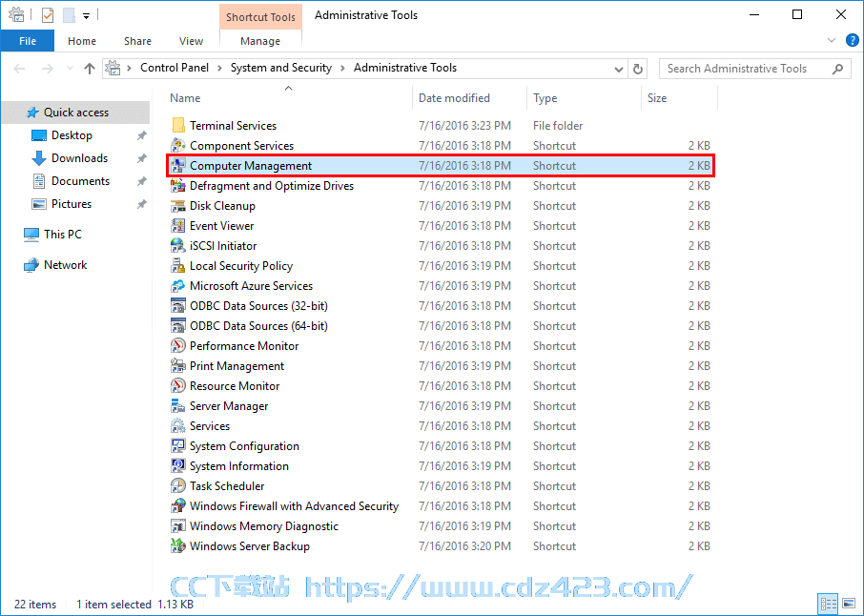Expand the chevron after System and Security in the path

342,68
